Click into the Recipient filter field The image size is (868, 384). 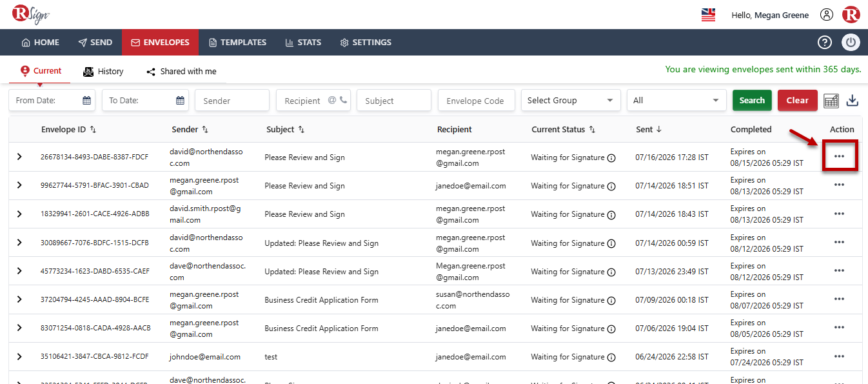[313, 101]
